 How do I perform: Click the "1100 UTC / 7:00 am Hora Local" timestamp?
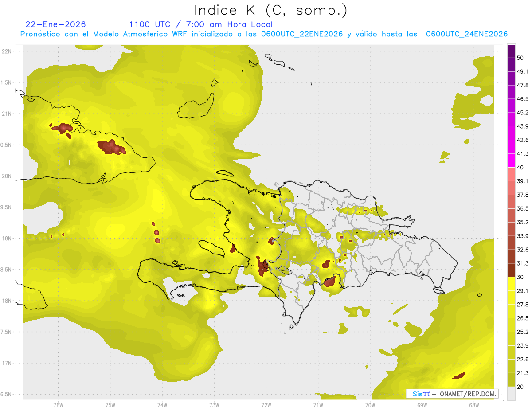[201, 24]
